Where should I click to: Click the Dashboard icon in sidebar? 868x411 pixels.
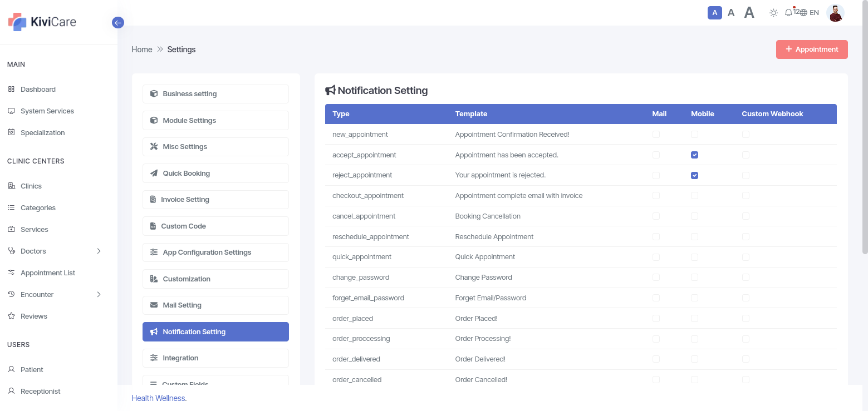pyautogui.click(x=11, y=89)
